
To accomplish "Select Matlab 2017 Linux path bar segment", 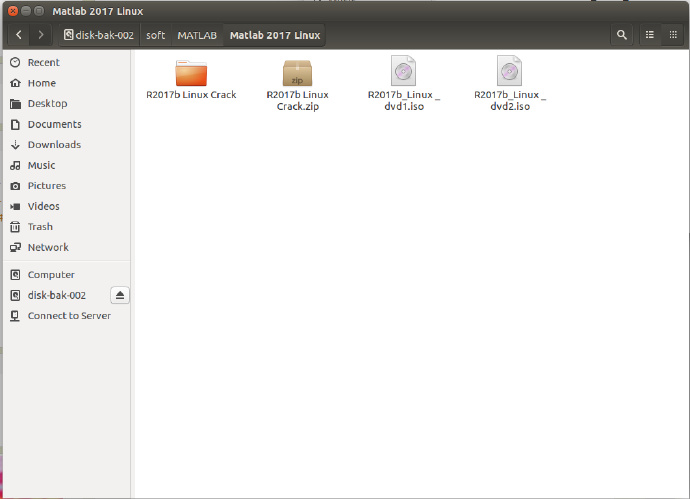I will click(275, 35).
